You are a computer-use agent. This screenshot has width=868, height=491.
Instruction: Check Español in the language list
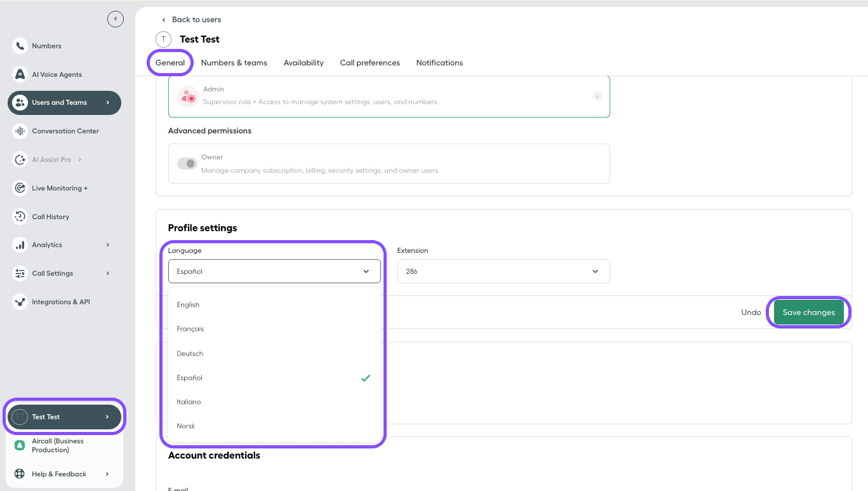pos(189,377)
